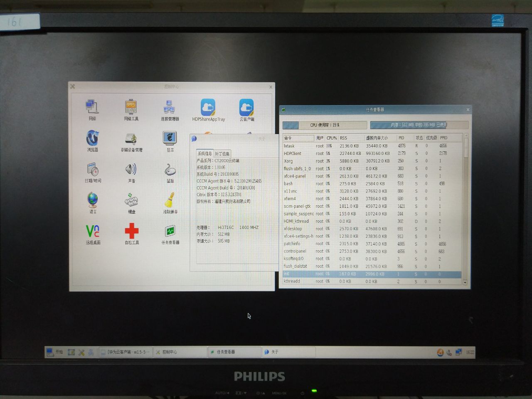Switch to the 补丁信息 tab
The height and width of the screenshot is (399, 532).
(222, 153)
